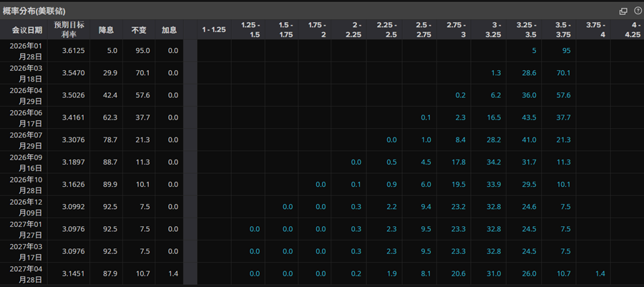The width and height of the screenshot is (644, 287).
Task: Select the 3.5 - 3.75 rate range header
Action: coord(562,30)
